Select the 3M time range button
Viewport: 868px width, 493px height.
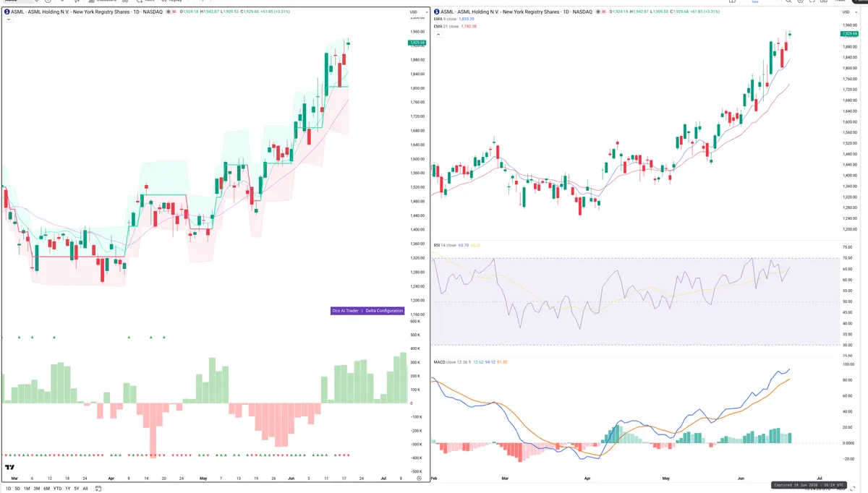tap(37, 488)
